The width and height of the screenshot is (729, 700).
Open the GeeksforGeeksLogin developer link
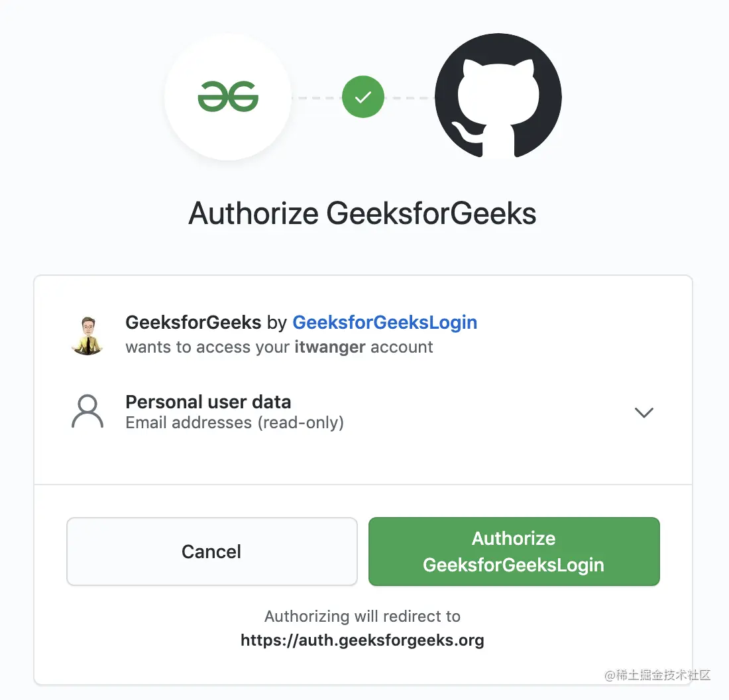click(384, 322)
